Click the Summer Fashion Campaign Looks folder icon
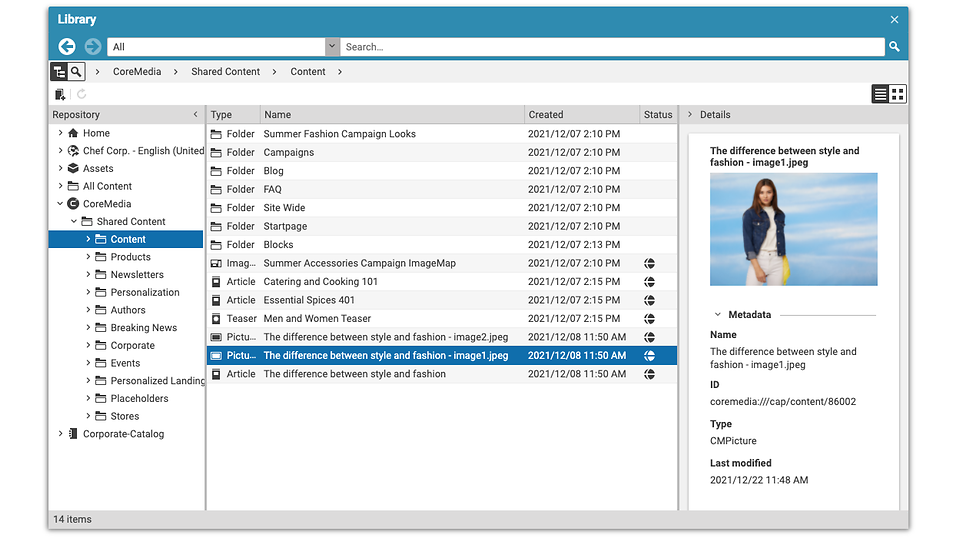Screen dimensions: 960x540 pos(216,134)
